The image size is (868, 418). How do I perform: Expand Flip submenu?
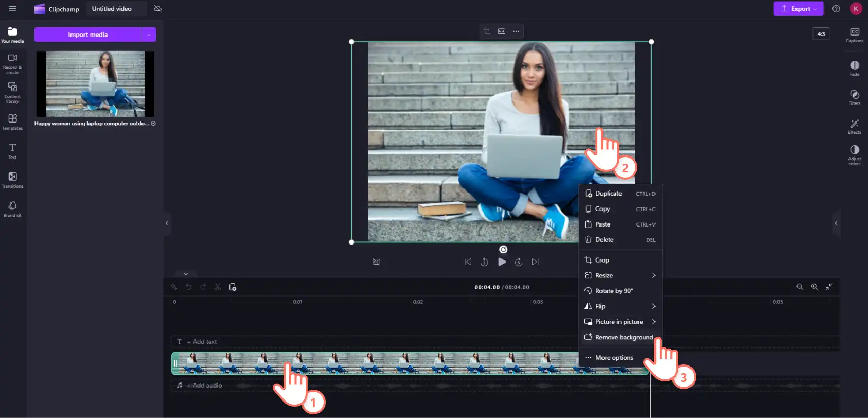click(621, 306)
